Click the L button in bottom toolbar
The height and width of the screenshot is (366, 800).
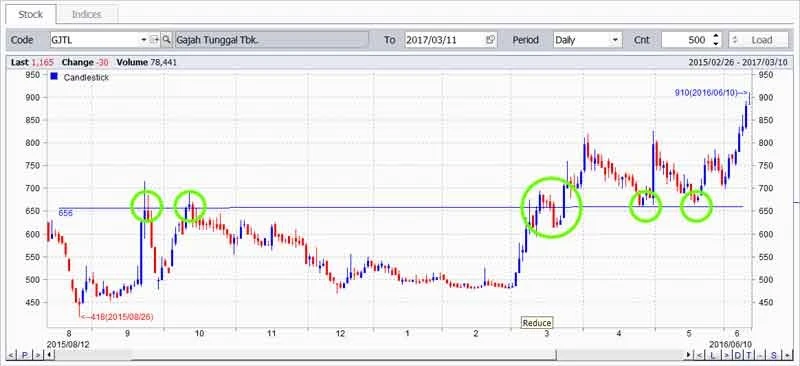713,355
